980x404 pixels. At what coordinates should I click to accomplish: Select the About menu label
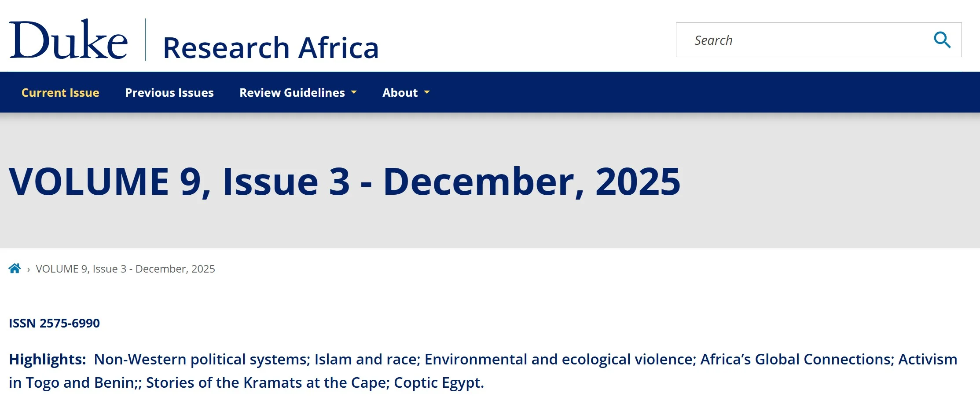[x=400, y=92]
